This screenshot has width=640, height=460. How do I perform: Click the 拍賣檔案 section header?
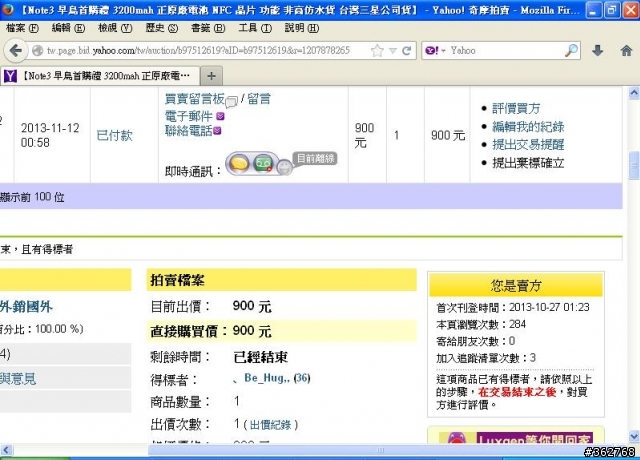click(x=281, y=280)
